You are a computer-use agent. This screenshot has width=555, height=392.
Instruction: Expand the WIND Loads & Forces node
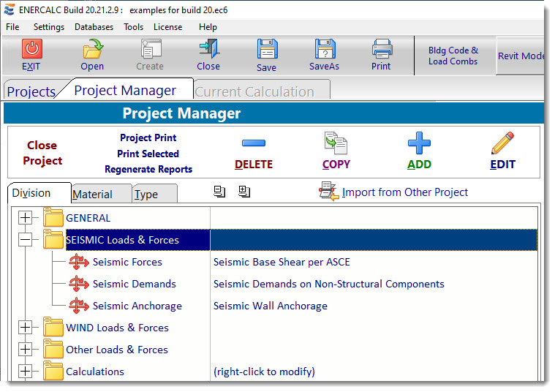26,328
